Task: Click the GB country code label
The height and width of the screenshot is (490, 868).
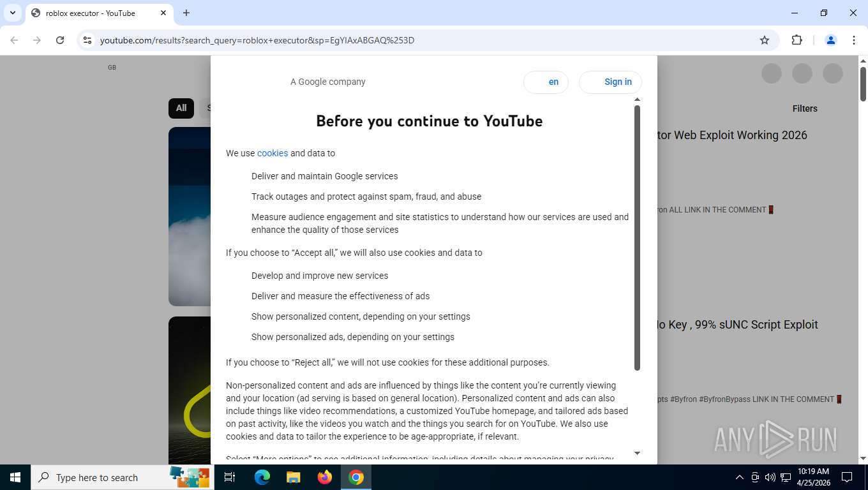Action: [112, 68]
